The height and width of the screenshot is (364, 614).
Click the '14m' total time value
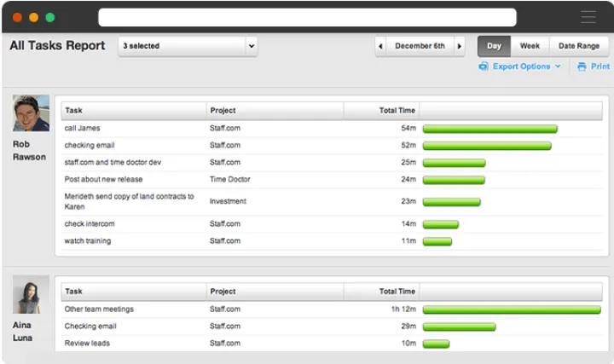[408, 224]
